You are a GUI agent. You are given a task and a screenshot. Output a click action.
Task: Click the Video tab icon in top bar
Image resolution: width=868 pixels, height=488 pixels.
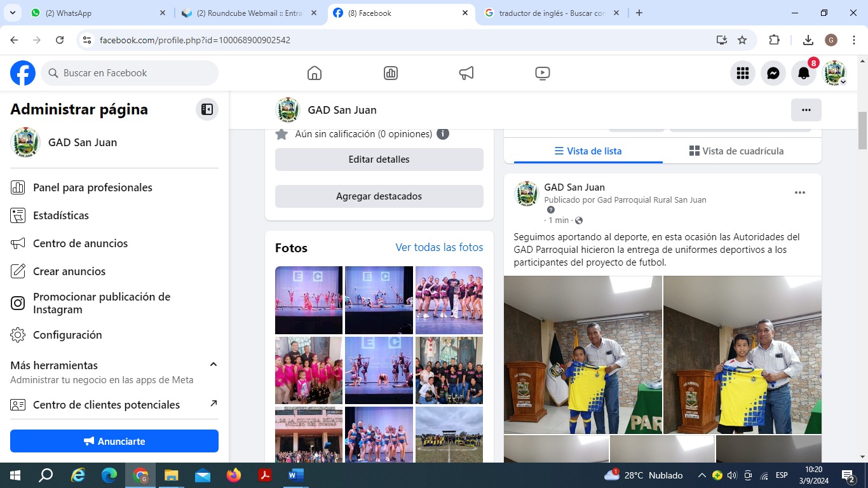(x=542, y=73)
